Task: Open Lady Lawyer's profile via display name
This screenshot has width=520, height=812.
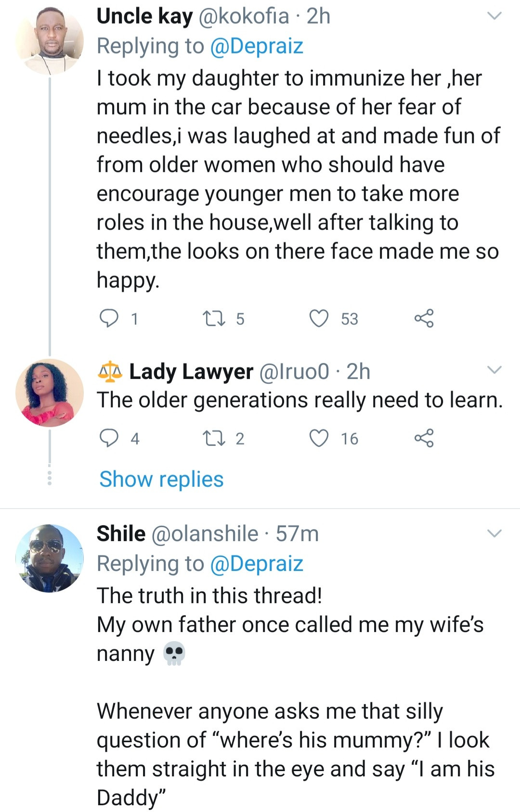Action: (191, 371)
